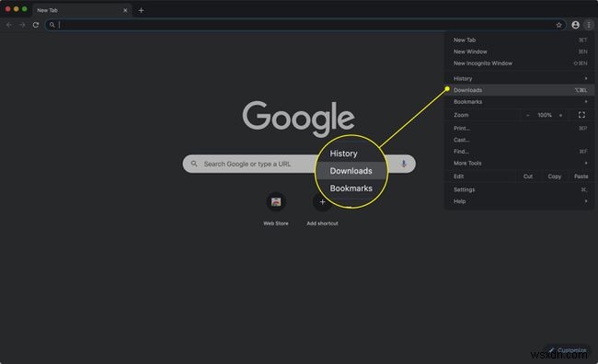Open Downloads from Chrome menu
This screenshot has width=598, height=364.
tap(520, 90)
